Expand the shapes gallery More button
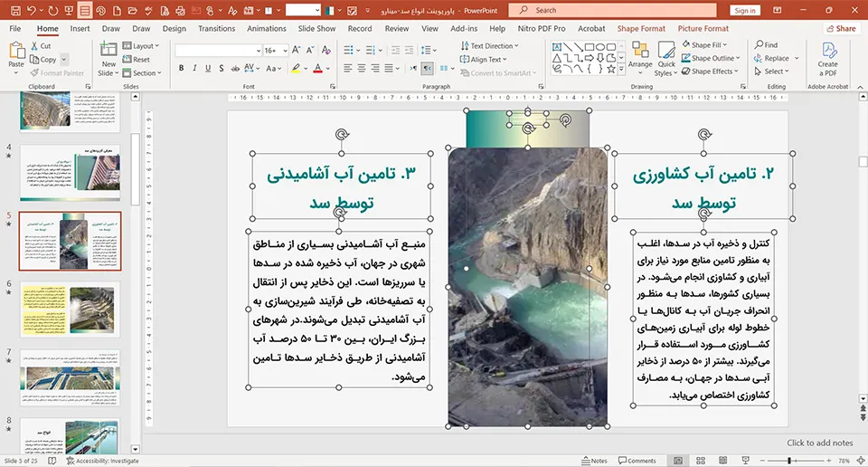868x467 pixels. click(x=621, y=70)
